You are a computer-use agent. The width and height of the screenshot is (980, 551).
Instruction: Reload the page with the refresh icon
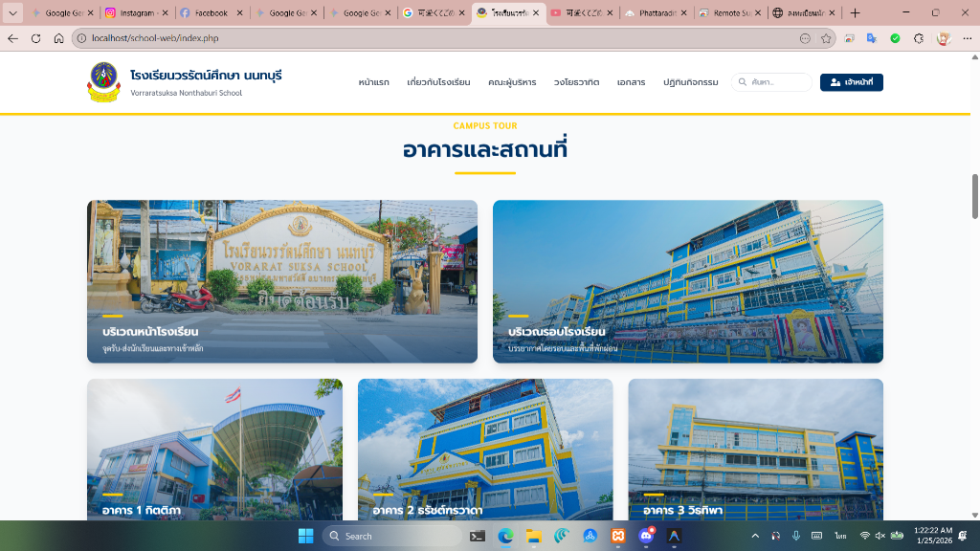coord(34,40)
